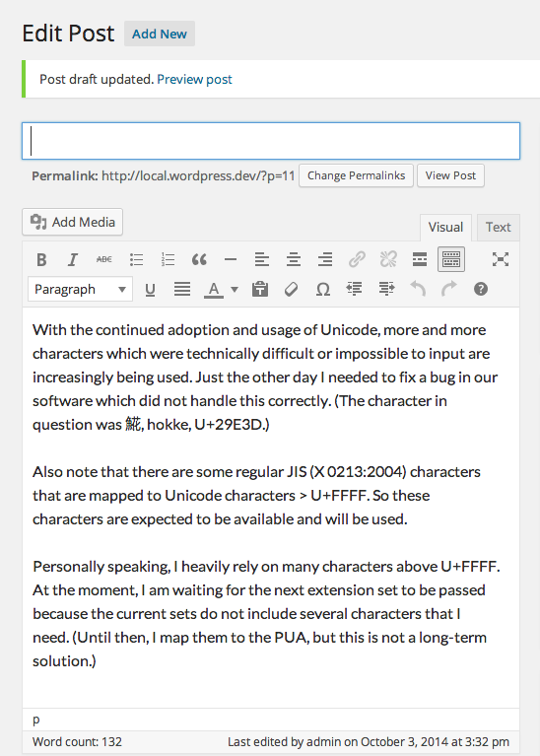Screen dimensions: 540x756
Task: Select the Visual editor tab
Action: (x=445, y=227)
